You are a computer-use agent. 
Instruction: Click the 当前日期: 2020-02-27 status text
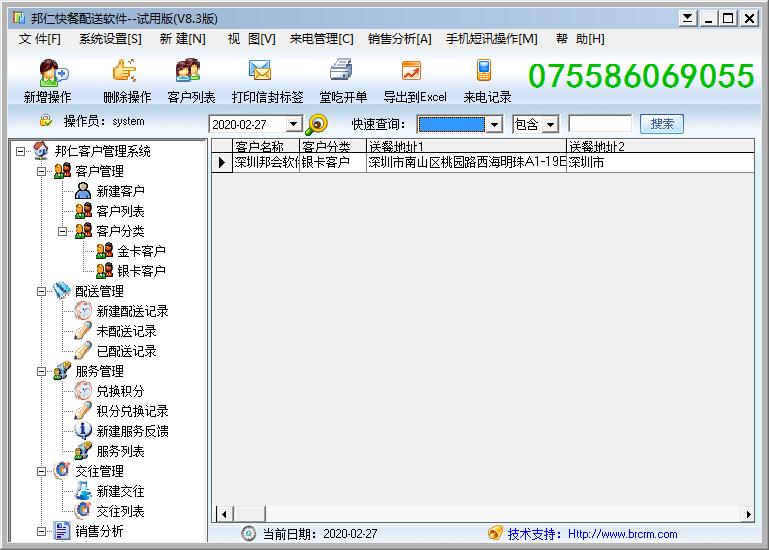point(320,534)
